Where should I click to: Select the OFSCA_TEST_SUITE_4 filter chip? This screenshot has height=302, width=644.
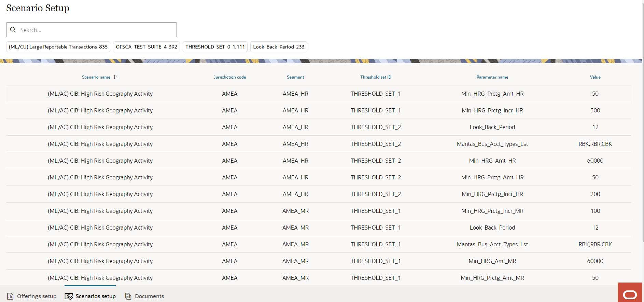point(146,47)
